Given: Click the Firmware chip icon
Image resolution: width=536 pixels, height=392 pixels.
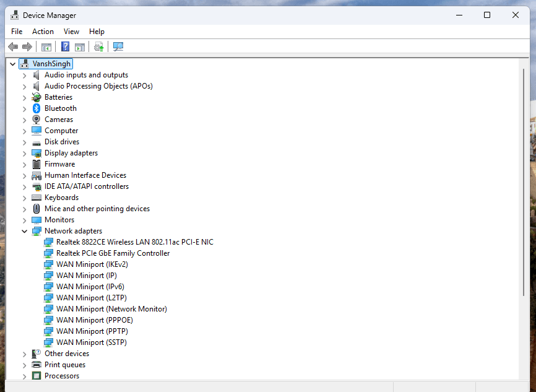Looking at the screenshot, I should [37, 164].
